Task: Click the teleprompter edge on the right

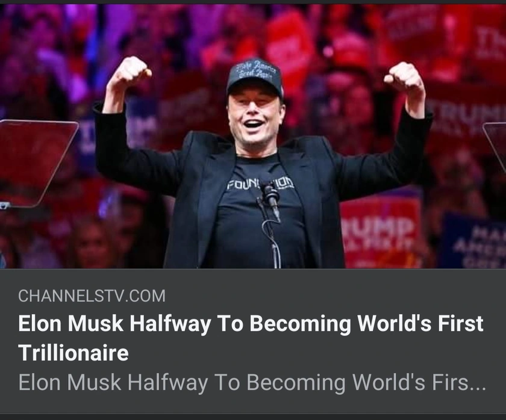Action: (x=495, y=143)
